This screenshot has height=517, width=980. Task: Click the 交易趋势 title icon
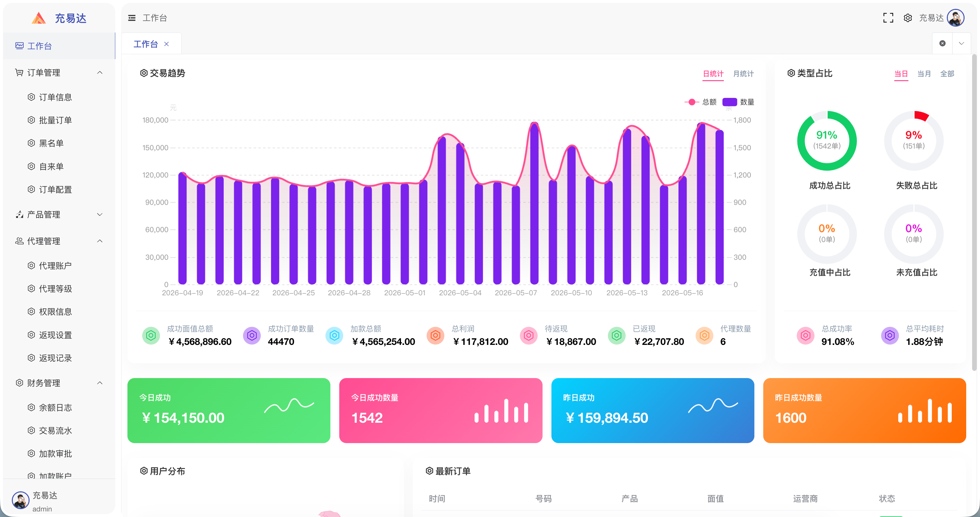144,73
